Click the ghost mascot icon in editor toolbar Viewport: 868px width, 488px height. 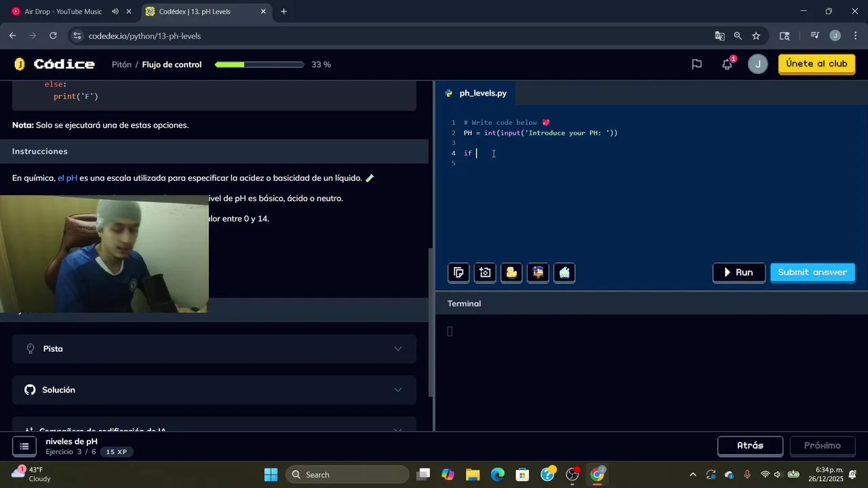[565, 272]
